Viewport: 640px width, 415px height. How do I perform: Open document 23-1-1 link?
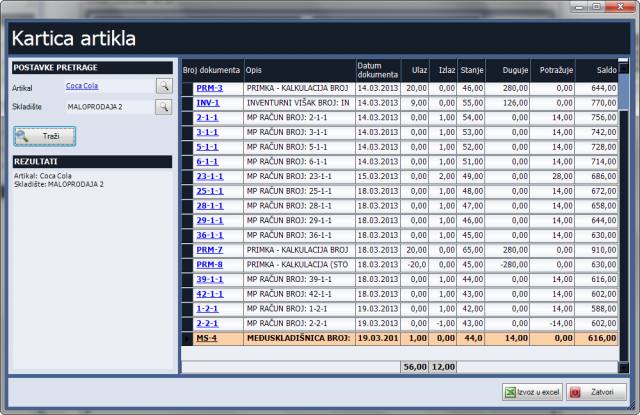[209, 175]
